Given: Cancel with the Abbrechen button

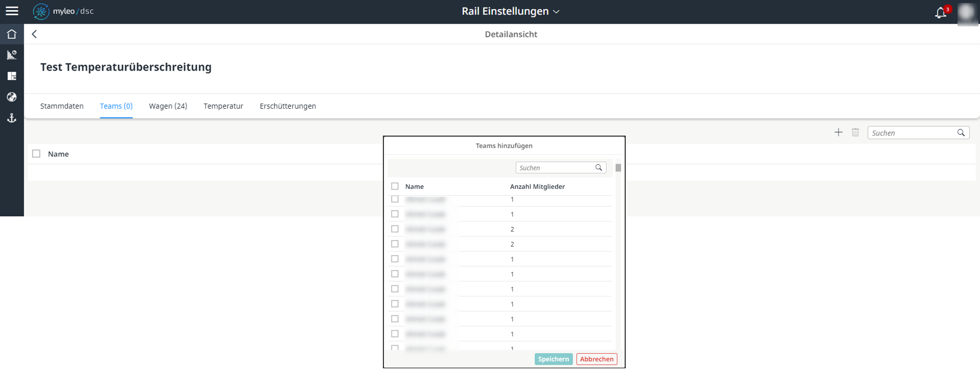Looking at the screenshot, I should tap(597, 359).
